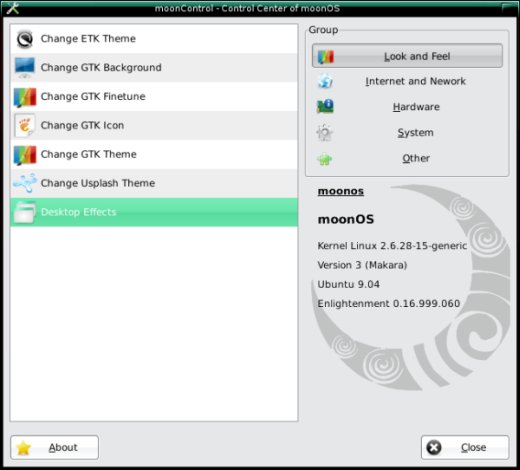
Task: Click the Look and Feel palette icon
Action: coord(325,57)
